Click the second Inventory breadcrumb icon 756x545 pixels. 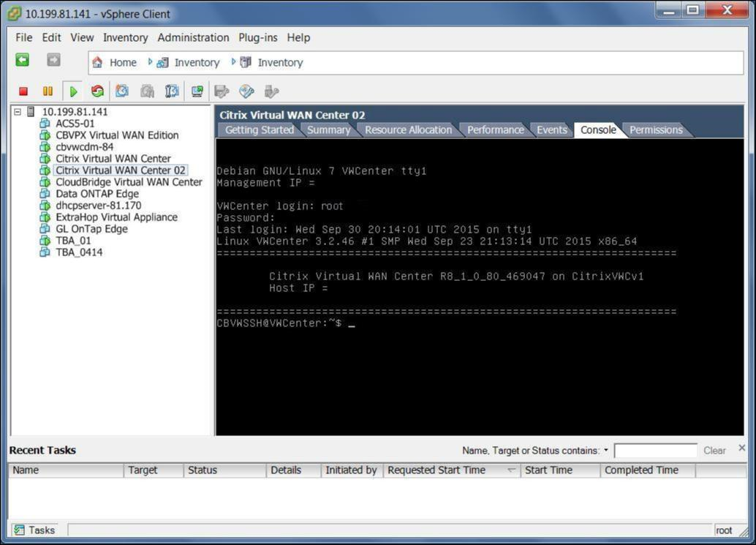click(246, 62)
